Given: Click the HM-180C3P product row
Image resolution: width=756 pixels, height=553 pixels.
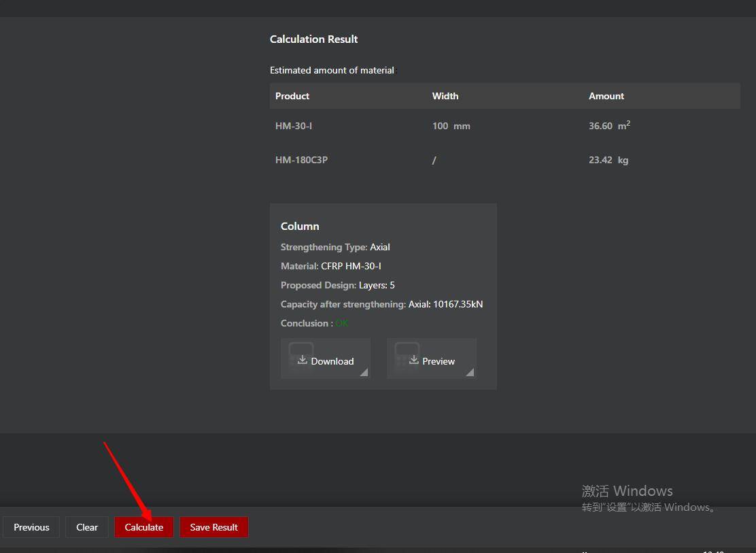Looking at the screenshot, I should click(x=301, y=160).
